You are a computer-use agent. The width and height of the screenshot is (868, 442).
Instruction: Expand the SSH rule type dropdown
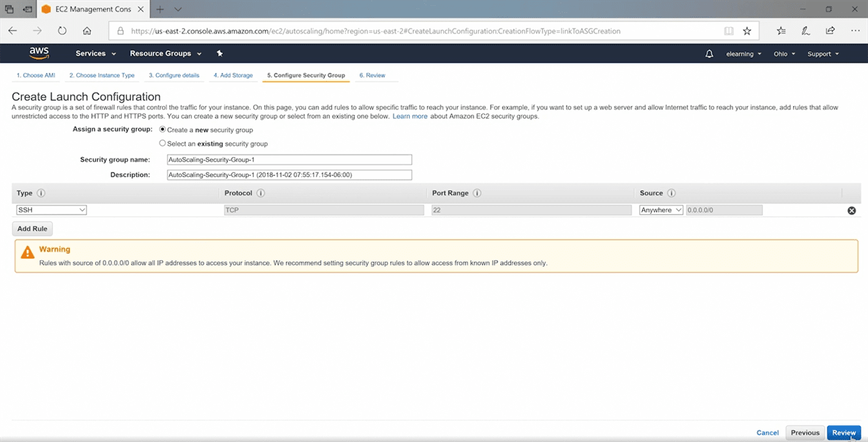coord(52,210)
